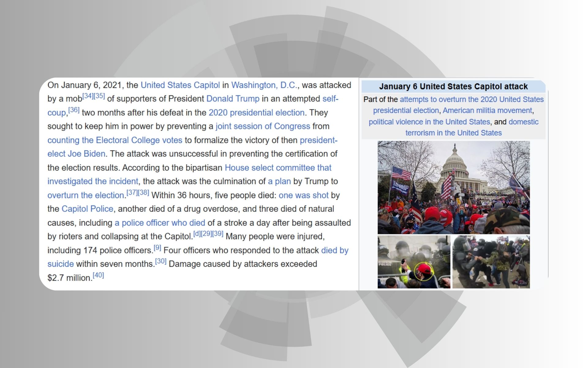
Task: Open 'a police officer who died' link
Action: [x=160, y=223]
